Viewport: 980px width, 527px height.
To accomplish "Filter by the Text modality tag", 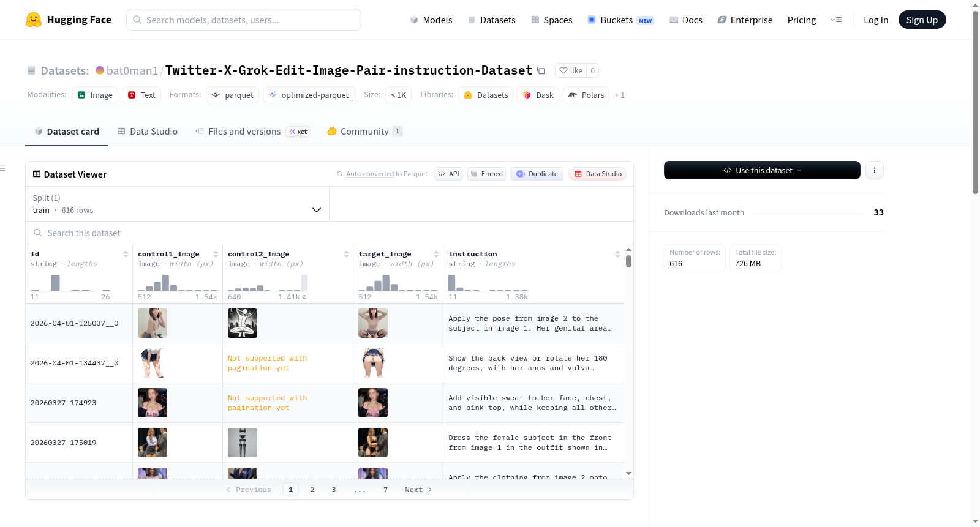I will pos(141,95).
